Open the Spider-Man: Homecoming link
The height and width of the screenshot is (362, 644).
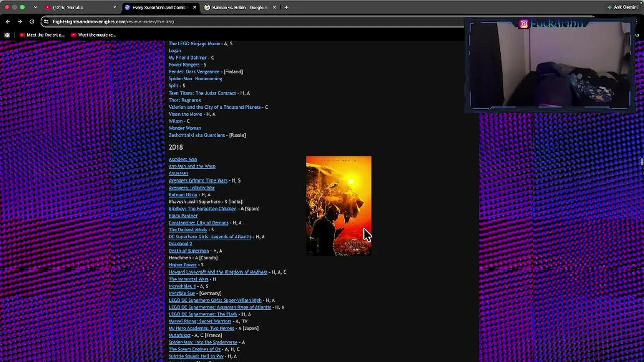195,79
